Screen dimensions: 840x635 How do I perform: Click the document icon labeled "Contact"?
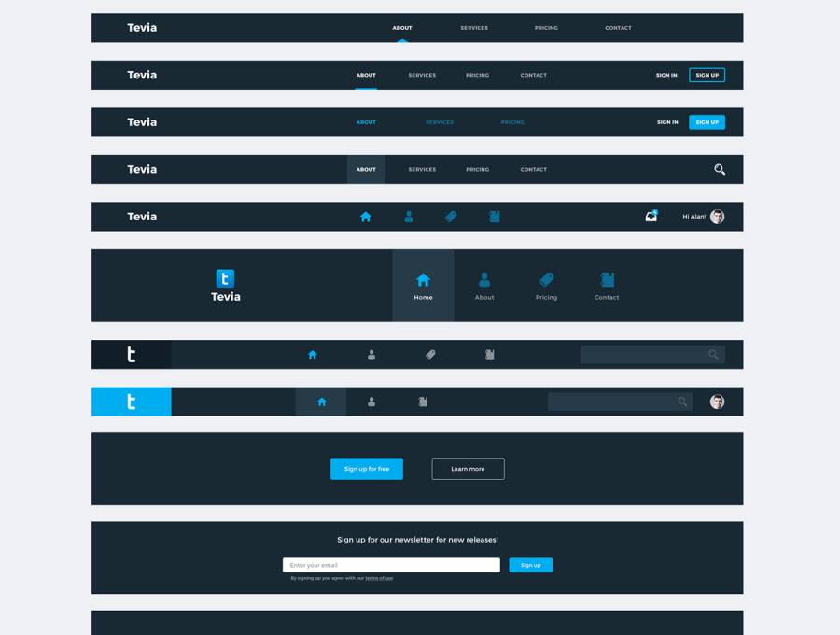tap(607, 280)
